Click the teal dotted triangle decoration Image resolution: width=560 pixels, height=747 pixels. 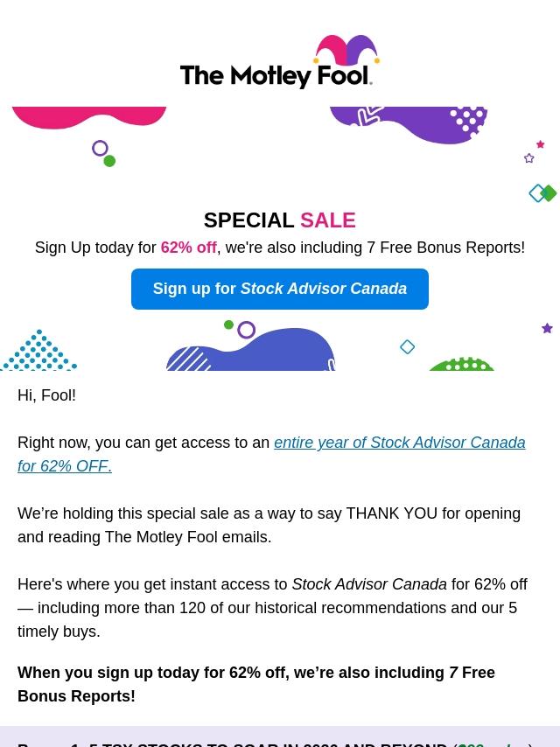tap(38, 353)
